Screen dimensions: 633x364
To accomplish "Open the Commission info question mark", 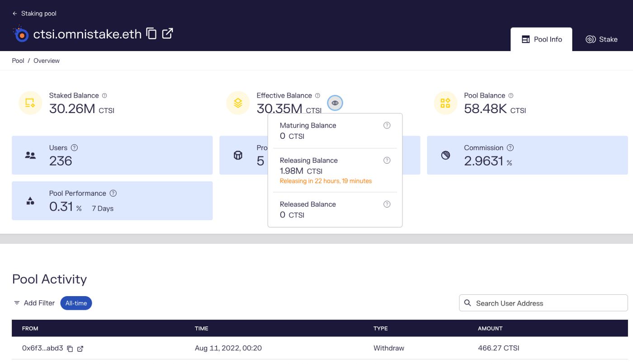I will pyautogui.click(x=510, y=148).
